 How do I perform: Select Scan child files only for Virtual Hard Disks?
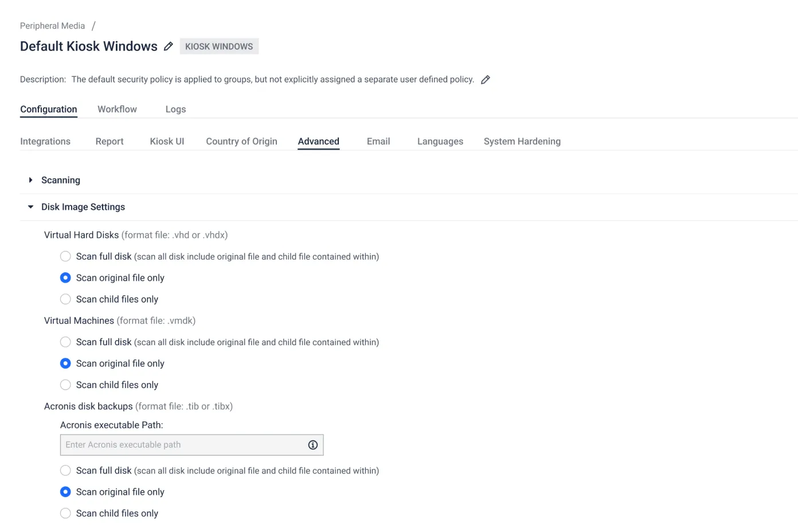pos(66,299)
